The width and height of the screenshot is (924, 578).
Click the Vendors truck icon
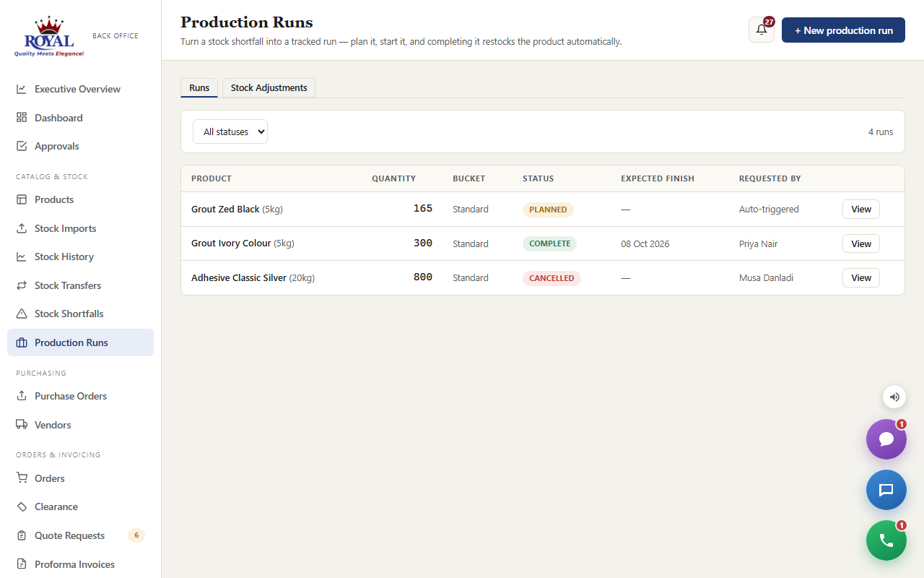[x=22, y=425]
